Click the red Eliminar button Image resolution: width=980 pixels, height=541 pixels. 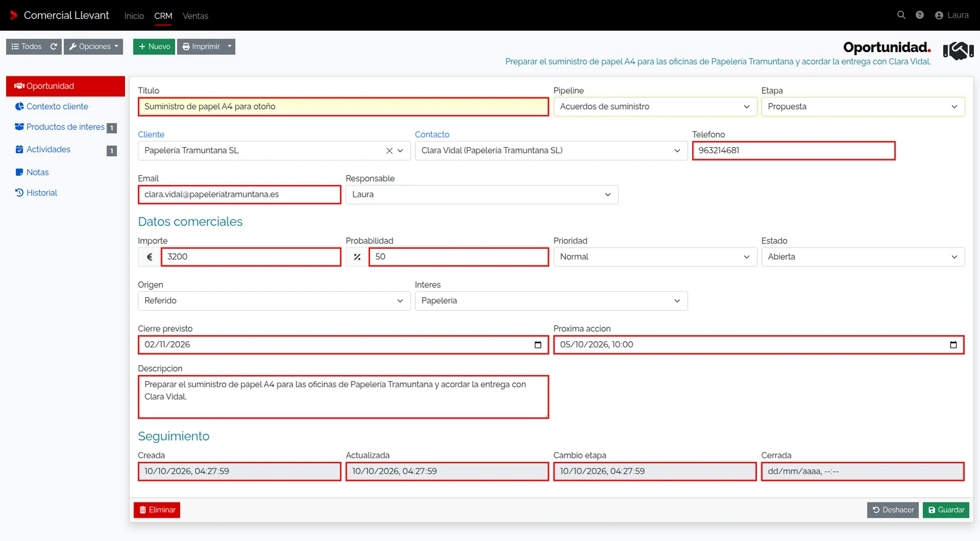click(157, 510)
